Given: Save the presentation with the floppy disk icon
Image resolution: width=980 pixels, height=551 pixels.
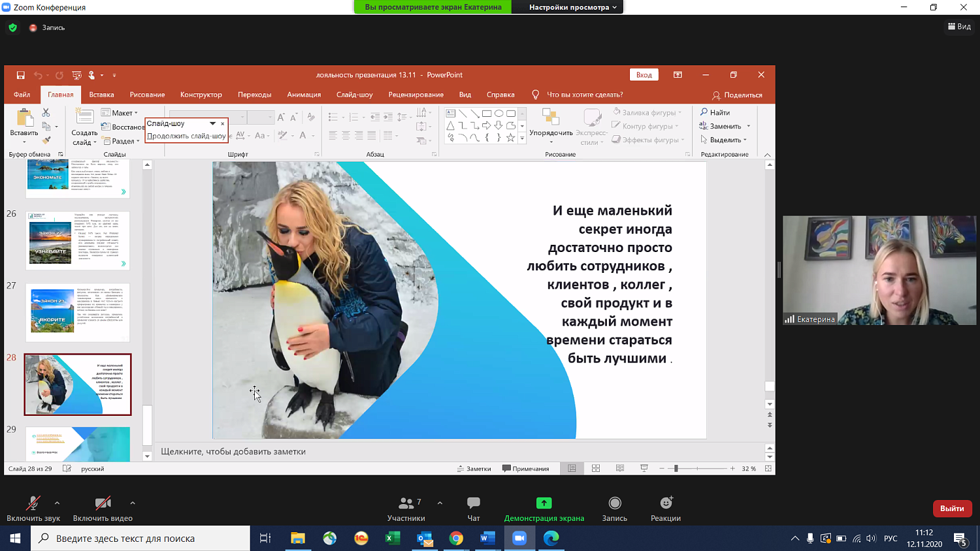Looking at the screenshot, I should pos(20,75).
